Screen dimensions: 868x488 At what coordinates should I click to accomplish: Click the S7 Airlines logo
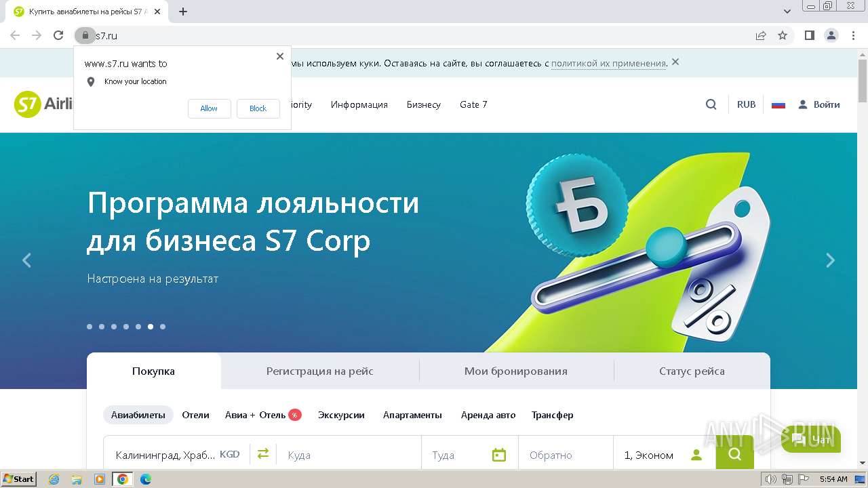point(44,104)
